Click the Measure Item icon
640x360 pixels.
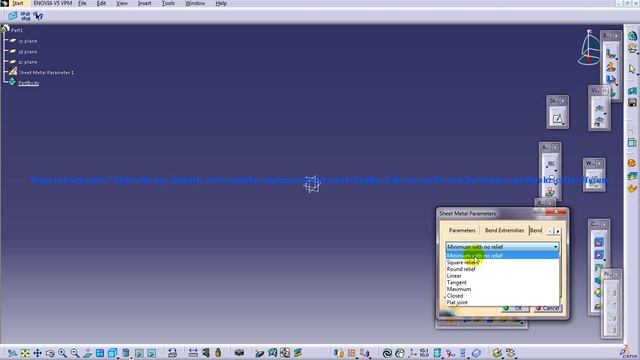[x=206, y=353]
